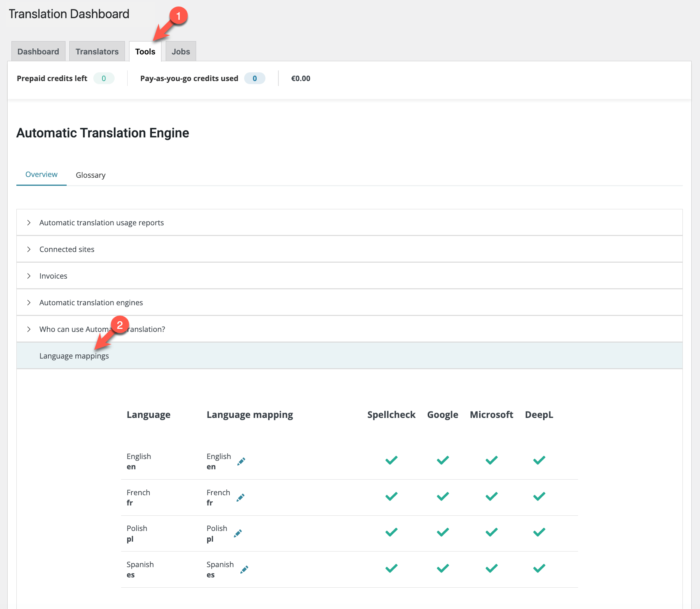Viewport: 700px width, 609px height.
Task: Expand the Connected sites section
Action: pos(67,249)
